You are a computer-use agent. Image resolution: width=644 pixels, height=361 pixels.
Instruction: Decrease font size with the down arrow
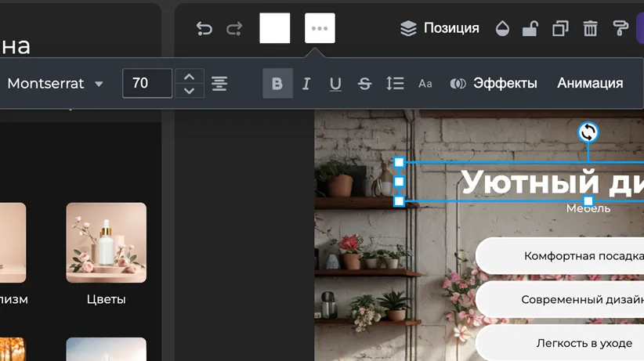(190, 91)
